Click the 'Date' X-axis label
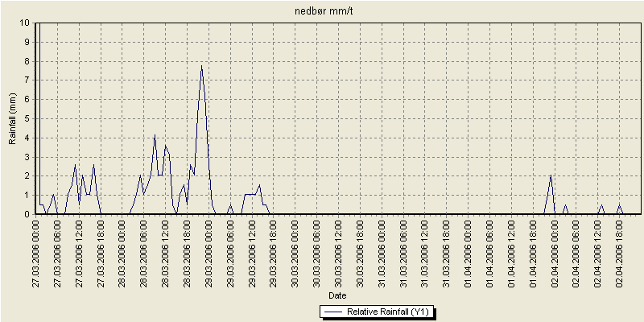This screenshot has height=322, width=644. click(337, 295)
